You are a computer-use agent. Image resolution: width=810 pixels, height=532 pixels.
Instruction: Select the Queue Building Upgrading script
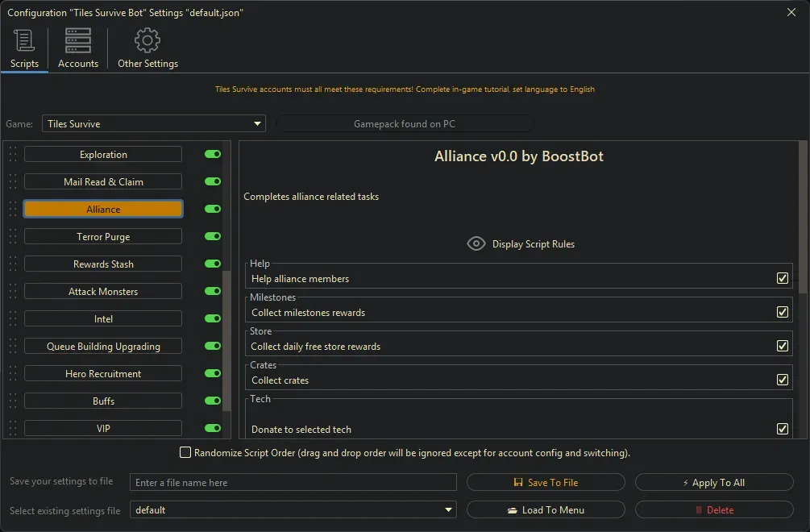(x=103, y=347)
